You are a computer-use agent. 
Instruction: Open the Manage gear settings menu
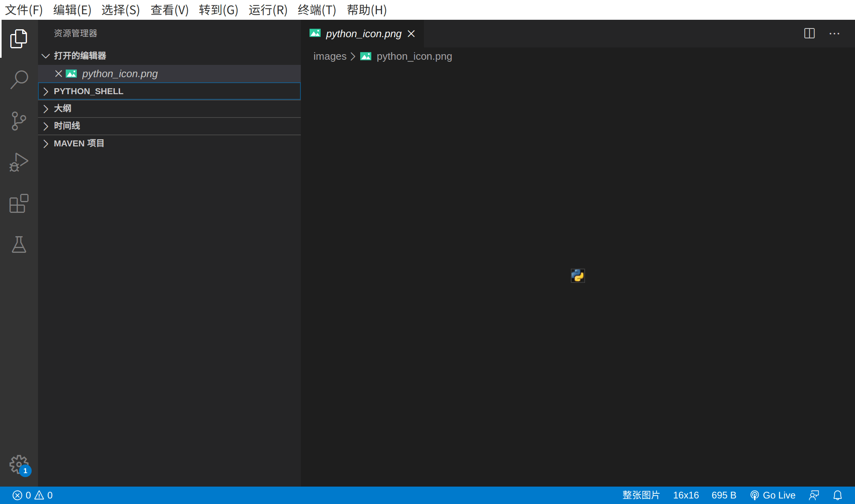(19, 464)
